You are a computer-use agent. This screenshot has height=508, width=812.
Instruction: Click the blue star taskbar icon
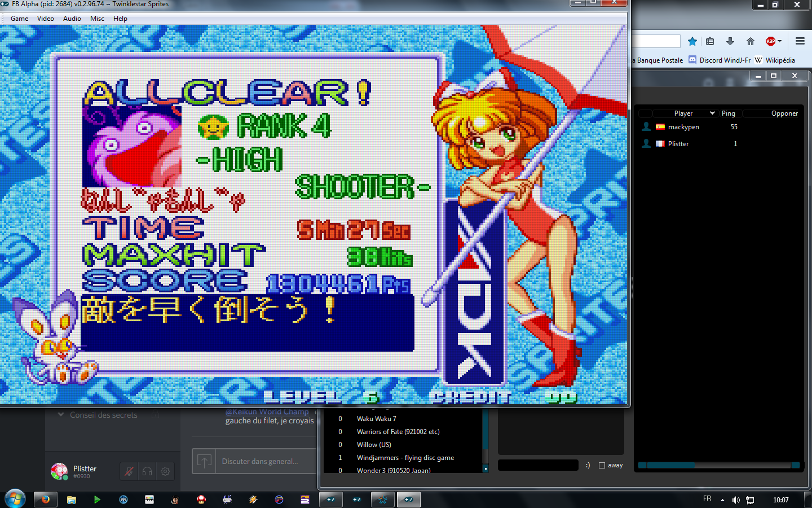[383, 500]
